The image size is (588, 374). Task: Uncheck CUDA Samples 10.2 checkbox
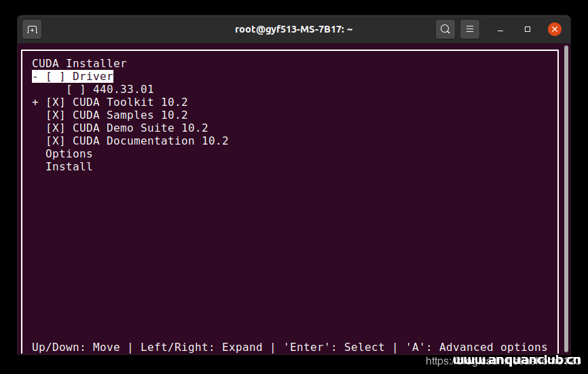tap(56, 115)
